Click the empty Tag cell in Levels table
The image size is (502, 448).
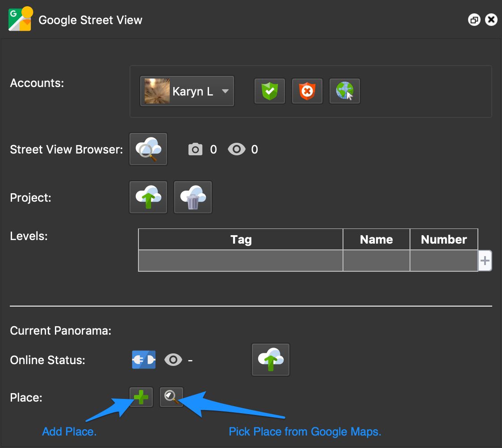coord(241,261)
